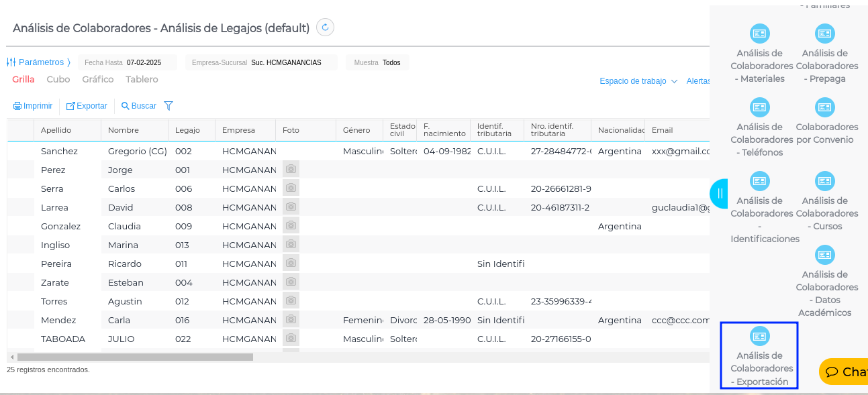Click the Exportar button
The image size is (868, 395).
(87, 106)
